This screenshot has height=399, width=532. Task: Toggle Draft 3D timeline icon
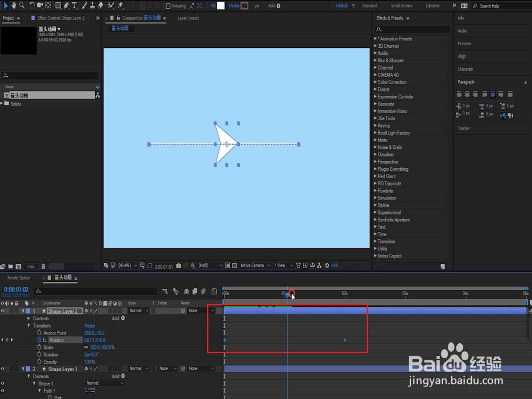tap(176, 291)
